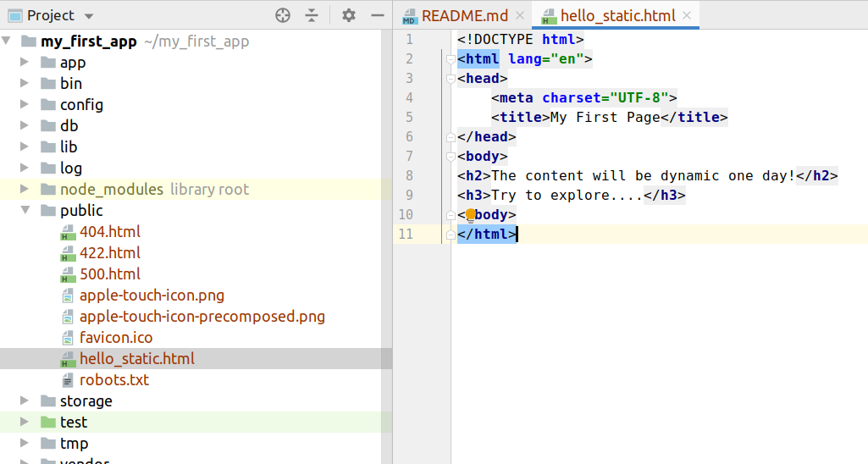Click the favicon.ico image file icon
868x464 pixels.
pos(68,338)
